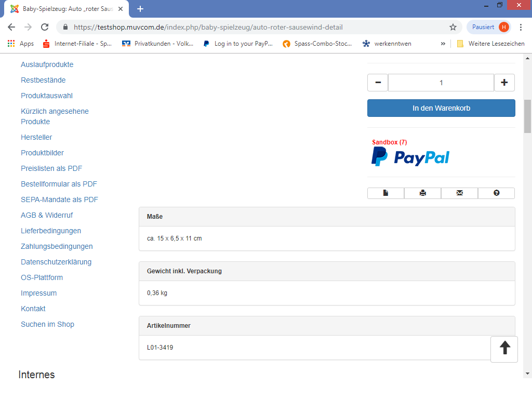Increase quantity with the plus button
Viewport: 532px width, 399px height.
tap(504, 83)
